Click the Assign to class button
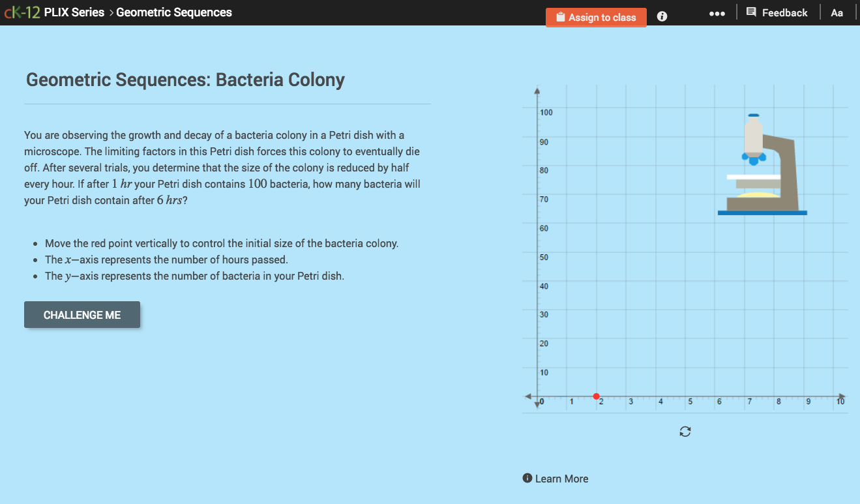The image size is (860, 504). coord(596,17)
